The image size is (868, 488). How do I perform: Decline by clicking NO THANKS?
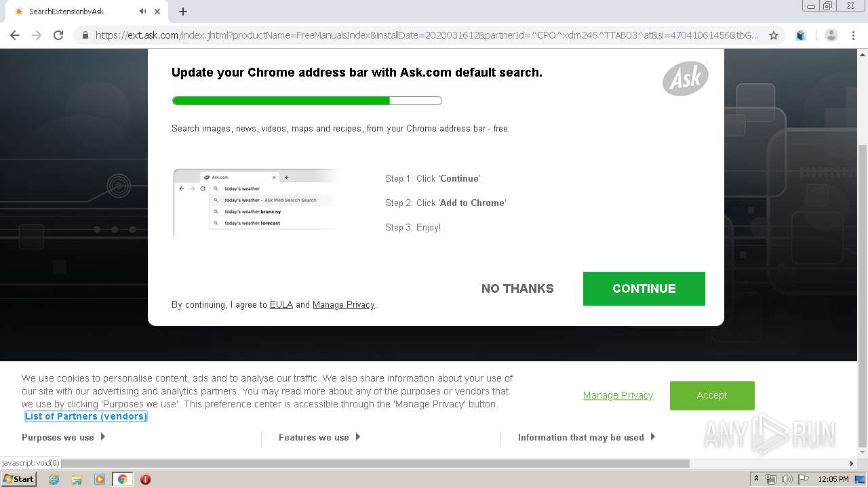pos(517,289)
